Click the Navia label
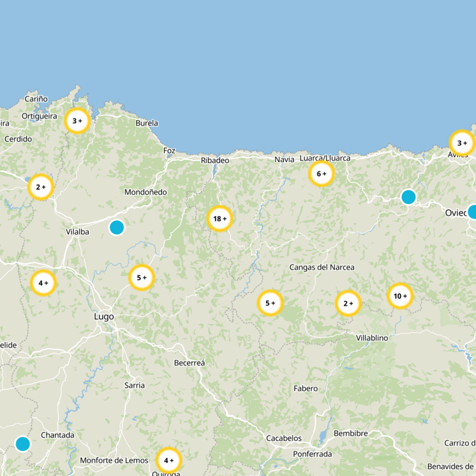 [284, 159]
